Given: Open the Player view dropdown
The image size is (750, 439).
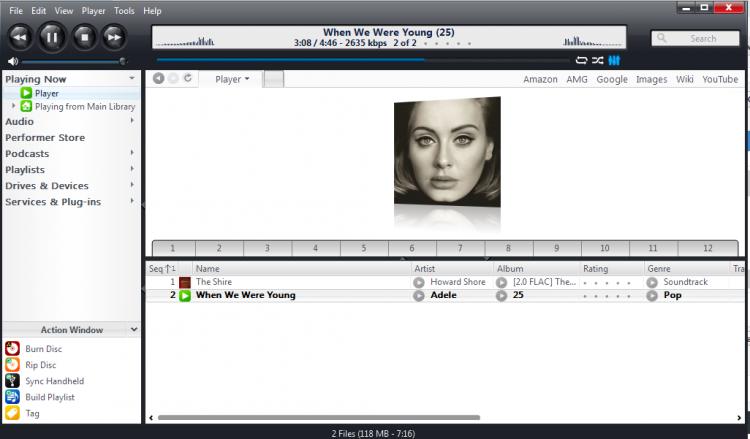Looking at the screenshot, I should (232, 79).
